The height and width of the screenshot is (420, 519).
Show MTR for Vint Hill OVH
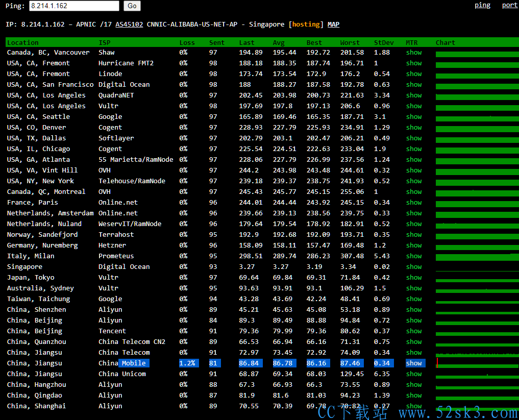point(414,170)
